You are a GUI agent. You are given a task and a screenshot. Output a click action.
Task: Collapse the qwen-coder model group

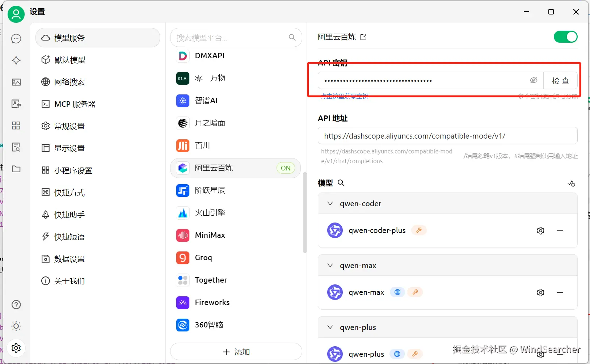330,204
